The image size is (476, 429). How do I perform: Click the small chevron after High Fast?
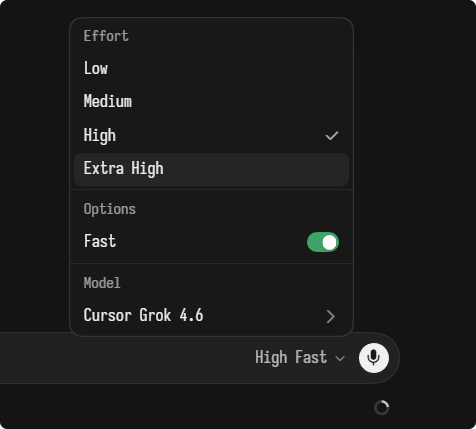click(340, 358)
